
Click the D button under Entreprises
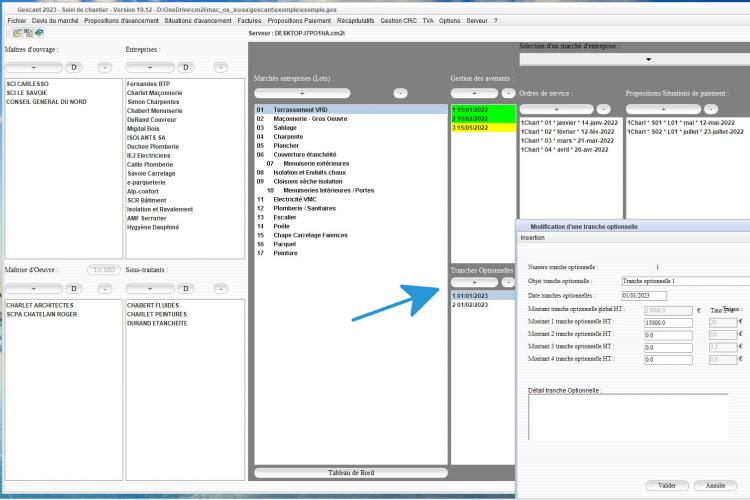coord(186,67)
